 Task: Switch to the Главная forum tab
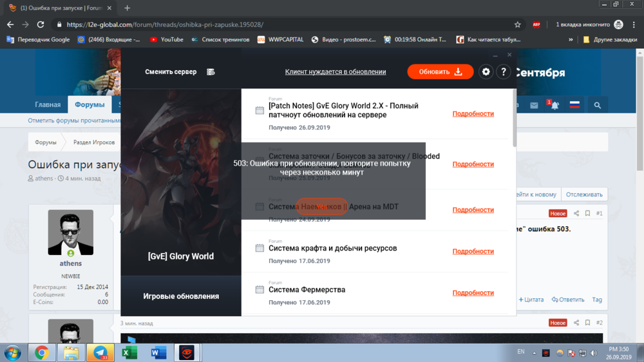pyautogui.click(x=48, y=105)
